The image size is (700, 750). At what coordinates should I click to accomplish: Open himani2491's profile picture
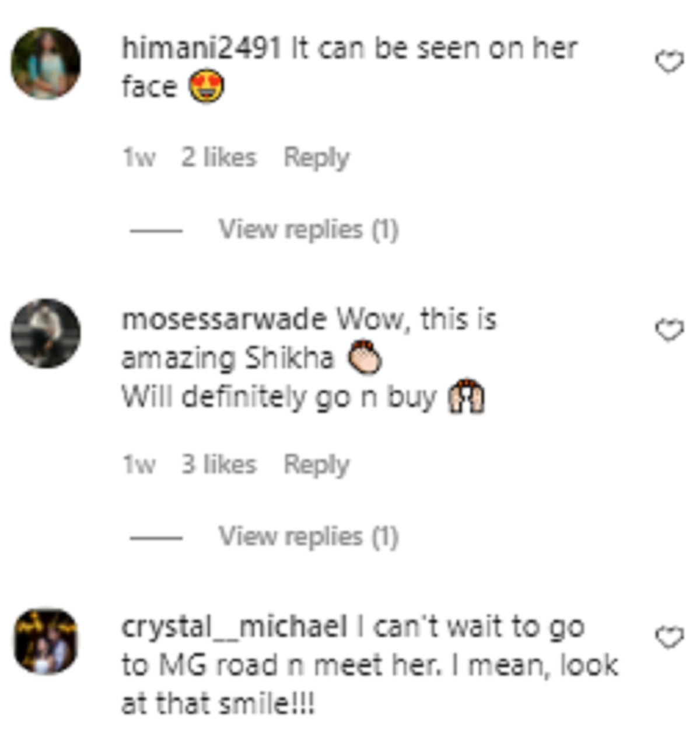tap(45, 63)
